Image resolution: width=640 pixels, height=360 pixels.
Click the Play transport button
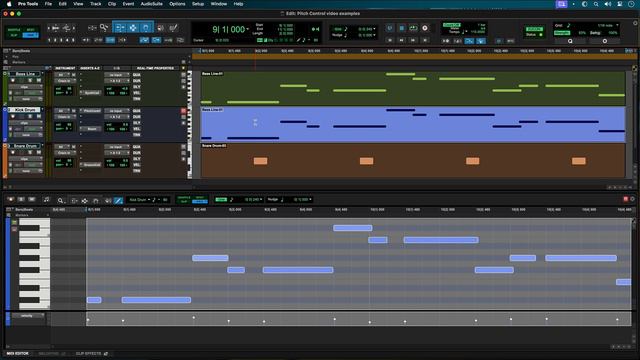pyautogui.click(x=413, y=28)
